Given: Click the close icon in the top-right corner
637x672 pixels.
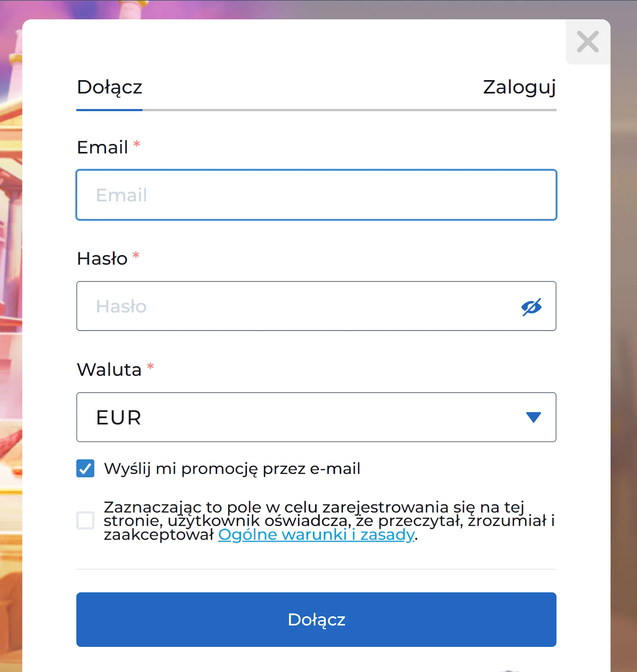Looking at the screenshot, I should point(587,42).
